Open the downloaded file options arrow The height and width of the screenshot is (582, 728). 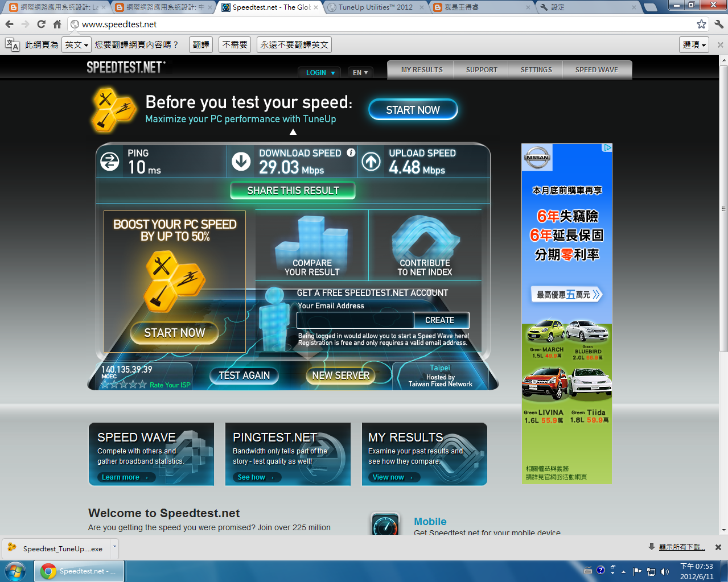coord(114,547)
